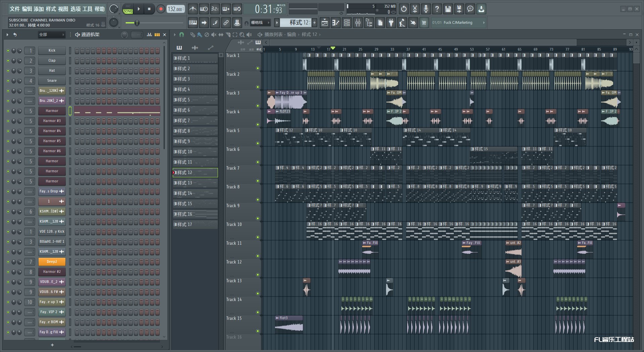Open audio editor scissors icon

pyautogui.click(x=415, y=9)
